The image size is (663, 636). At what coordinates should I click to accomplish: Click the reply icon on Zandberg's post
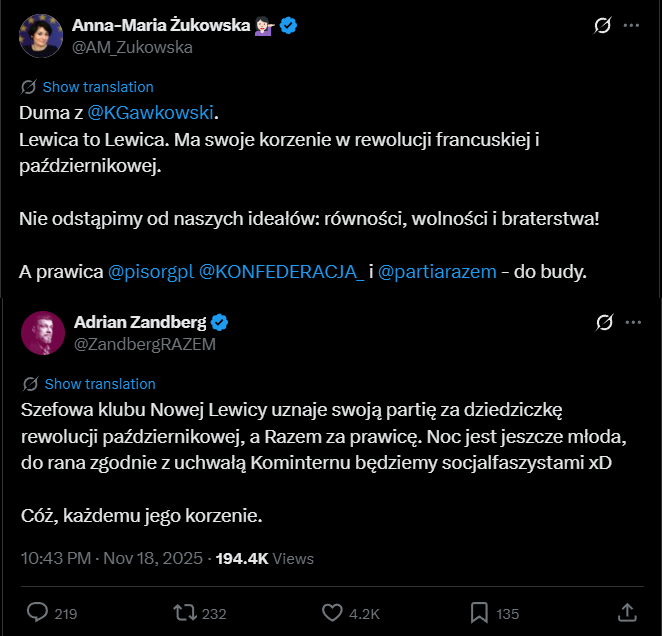coord(37,612)
